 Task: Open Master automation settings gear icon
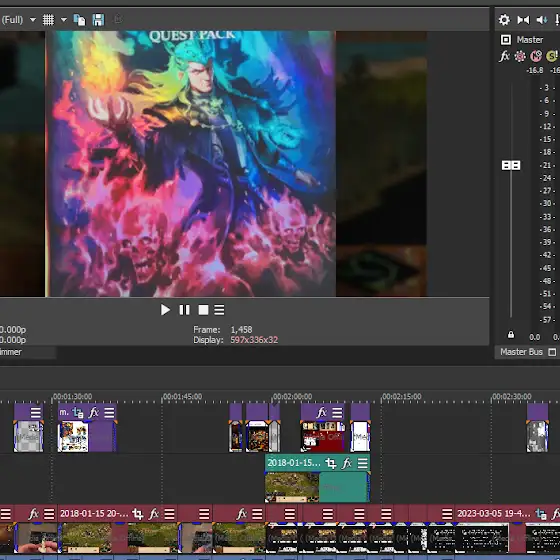[520, 56]
